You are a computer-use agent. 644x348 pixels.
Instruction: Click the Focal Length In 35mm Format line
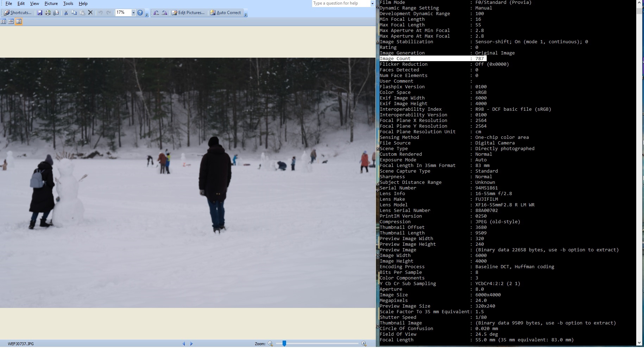point(435,166)
